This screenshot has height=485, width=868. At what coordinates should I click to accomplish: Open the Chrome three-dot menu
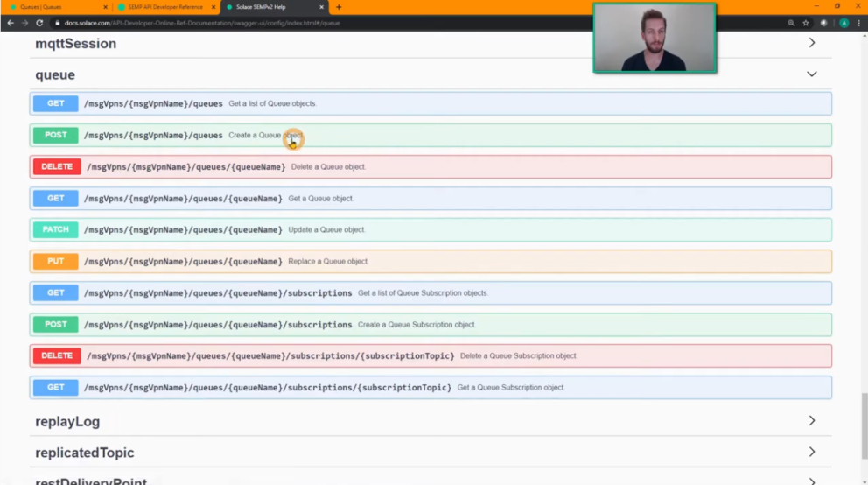tap(859, 23)
